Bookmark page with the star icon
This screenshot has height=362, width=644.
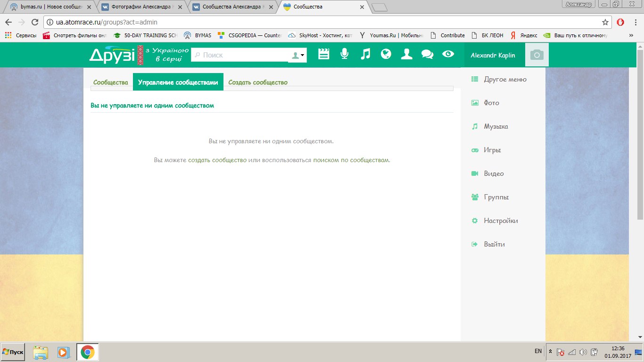click(605, 22)
